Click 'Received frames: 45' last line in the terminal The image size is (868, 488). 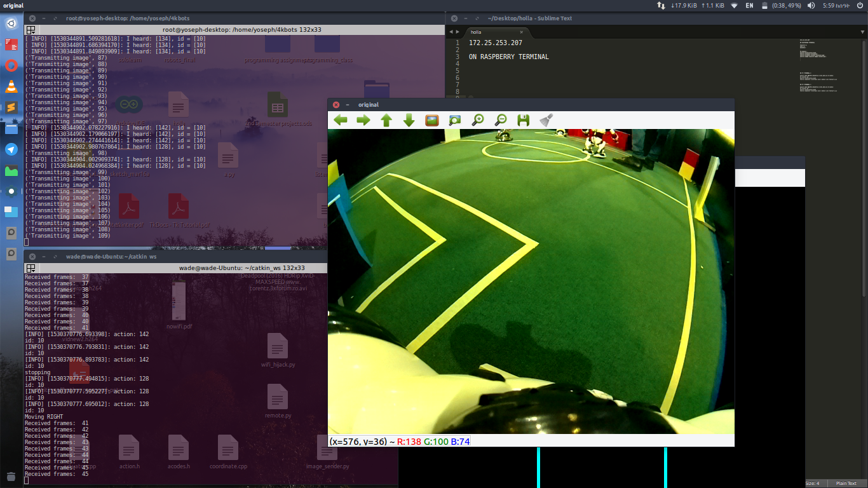[x=57, y=474]
